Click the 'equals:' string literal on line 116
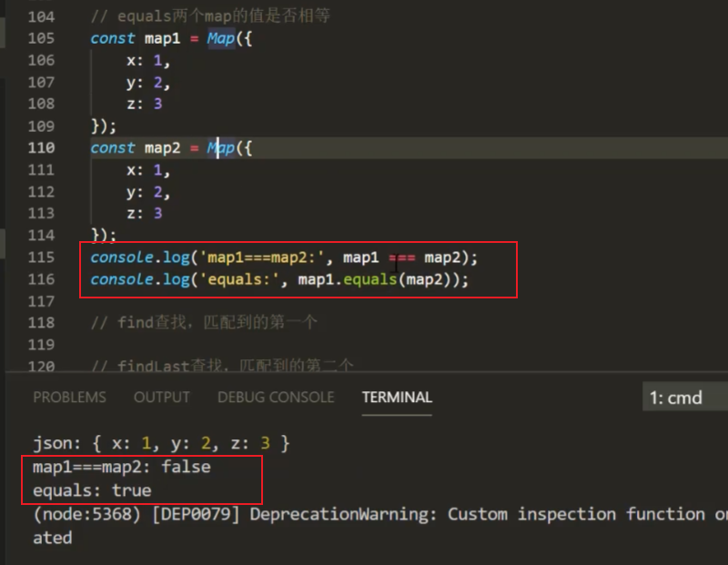728x565 pixels. click(x=238, y=279)
